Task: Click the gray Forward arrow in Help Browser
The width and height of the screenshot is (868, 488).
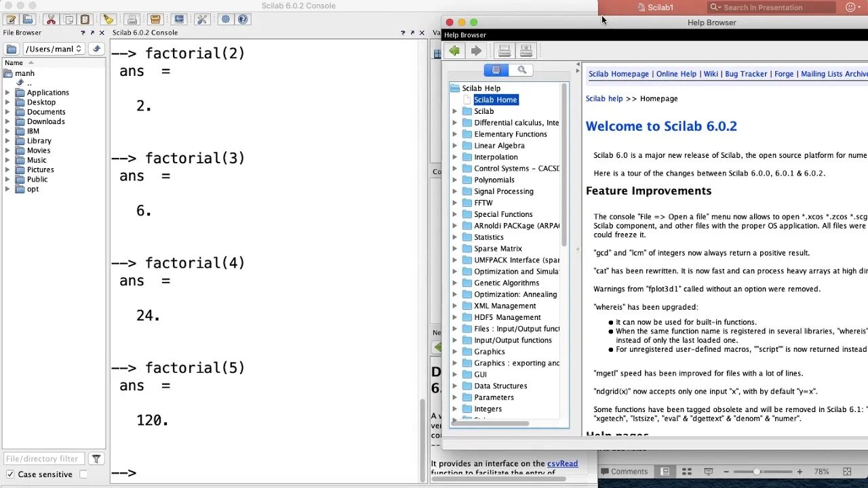Action: tap(476, 51)
